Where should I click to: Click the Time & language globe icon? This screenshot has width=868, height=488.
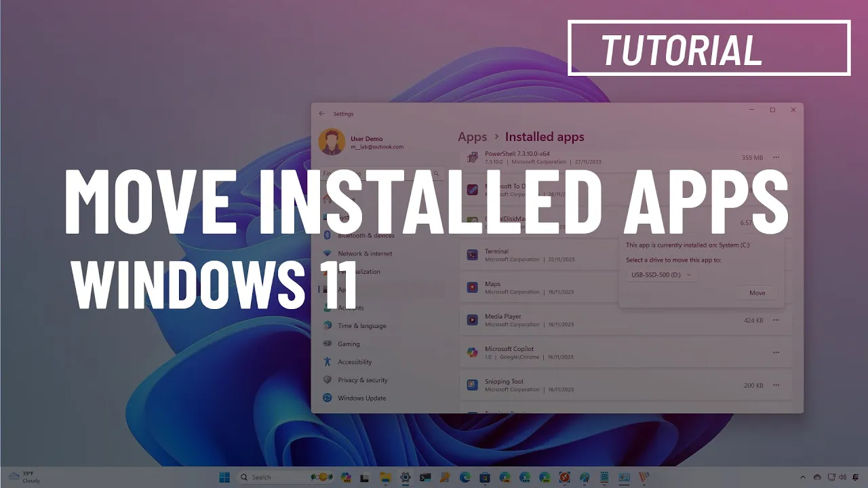[328, 325]
